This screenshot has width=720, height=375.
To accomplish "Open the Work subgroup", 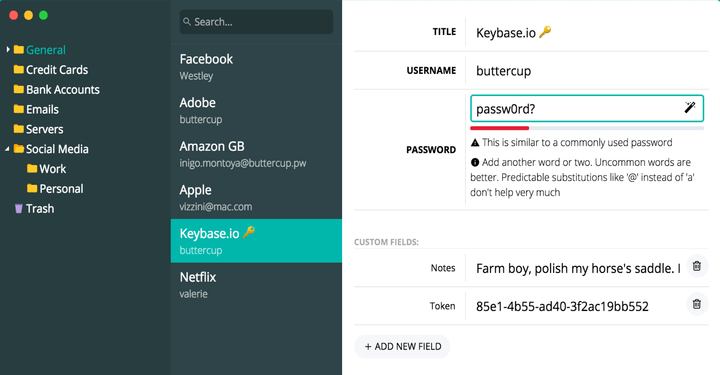I will click(x=53, y=169).
